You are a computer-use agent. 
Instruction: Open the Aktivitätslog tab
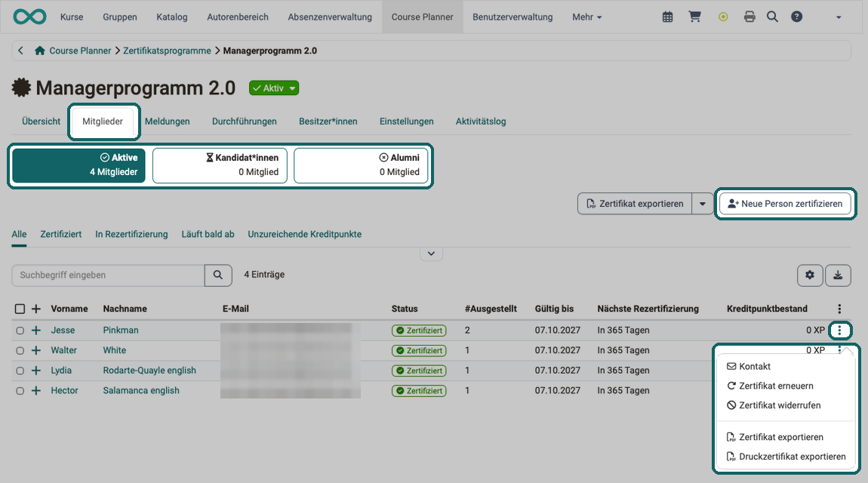pyautogui.click(x=481, y=122)
